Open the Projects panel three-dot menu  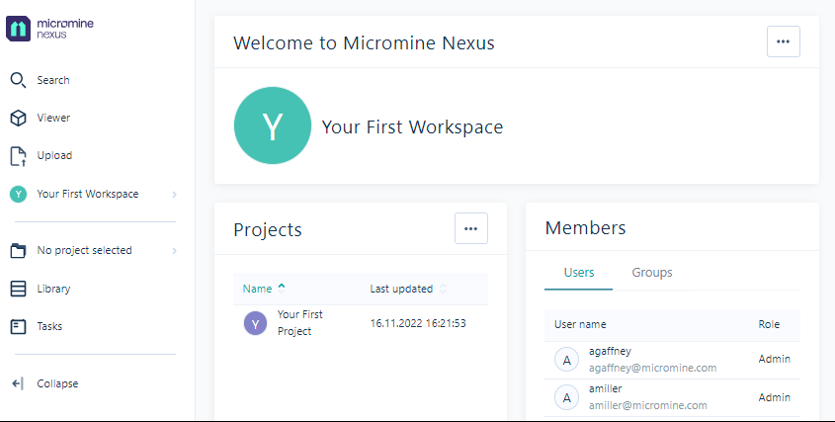[x=471, y=228]
